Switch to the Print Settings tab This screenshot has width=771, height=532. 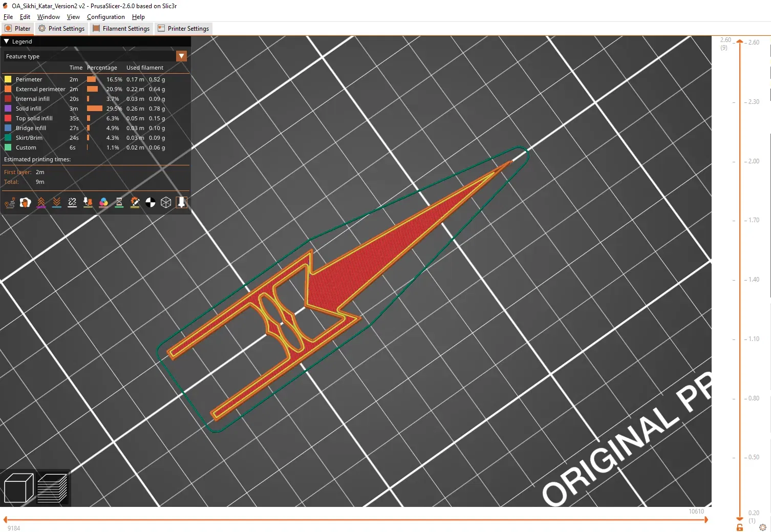coord(61,29)
